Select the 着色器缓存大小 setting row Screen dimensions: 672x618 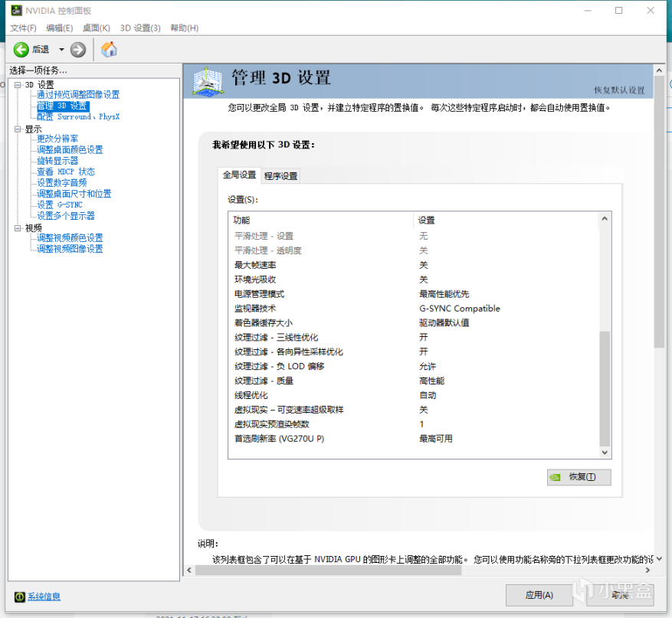pos(414,323)
